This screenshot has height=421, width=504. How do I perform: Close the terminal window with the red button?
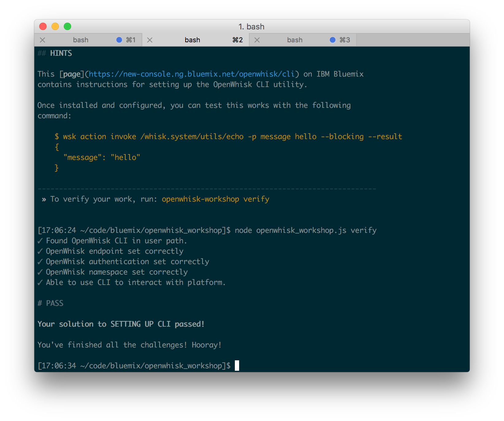point(43,27)
